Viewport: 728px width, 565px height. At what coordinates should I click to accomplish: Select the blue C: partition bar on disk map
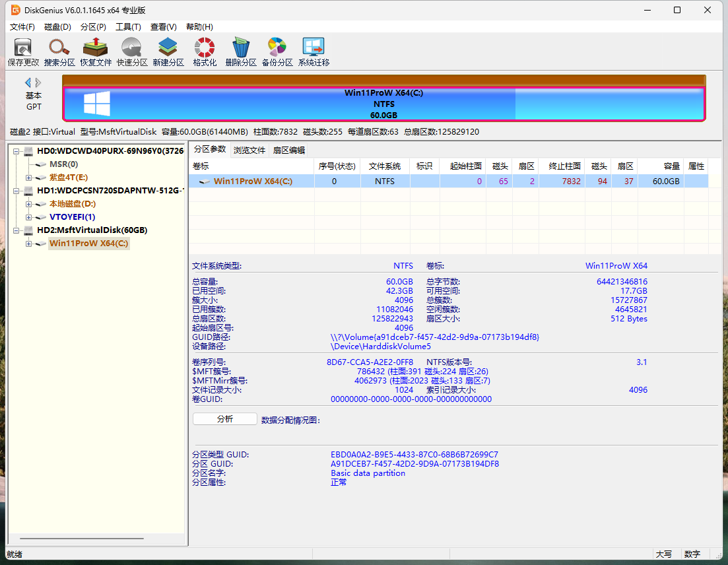pyautogui.click(x=384, y=104)
